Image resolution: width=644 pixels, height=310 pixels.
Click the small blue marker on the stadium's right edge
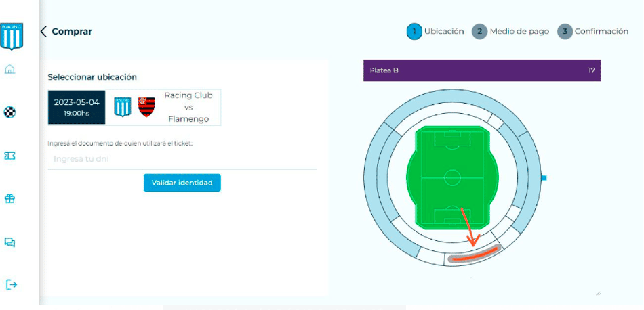coord(544,178)
